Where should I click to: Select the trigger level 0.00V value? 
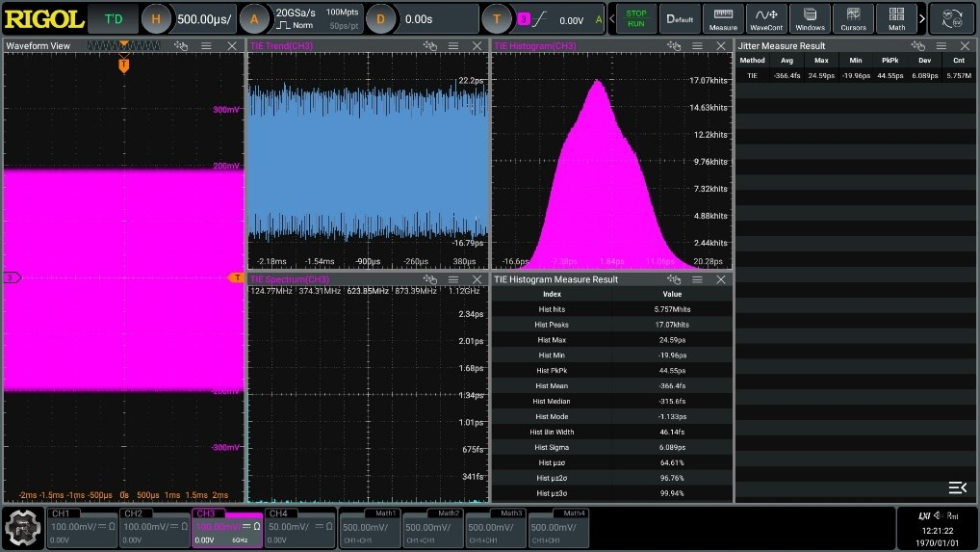(x=571, y=20)
